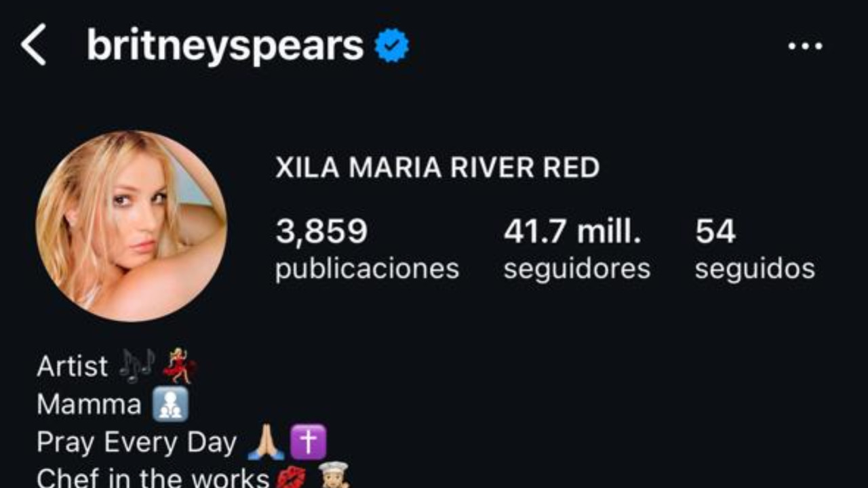Click the praying hands emoji
868x488 pixels.
[x=266, y=443]
